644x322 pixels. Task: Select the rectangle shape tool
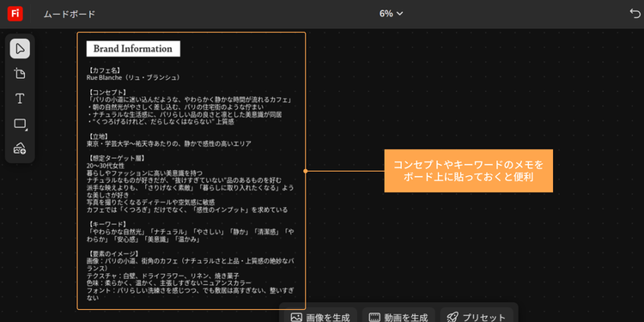(20, 124)
